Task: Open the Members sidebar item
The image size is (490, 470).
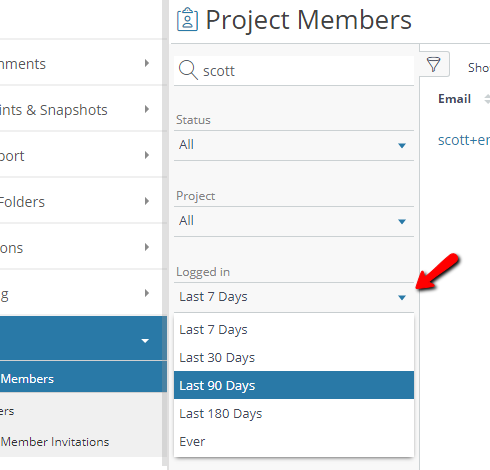Action: point(27,379)
